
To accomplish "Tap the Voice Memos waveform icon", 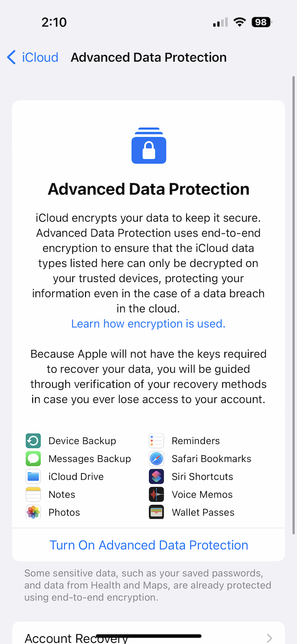I will 156,494.
